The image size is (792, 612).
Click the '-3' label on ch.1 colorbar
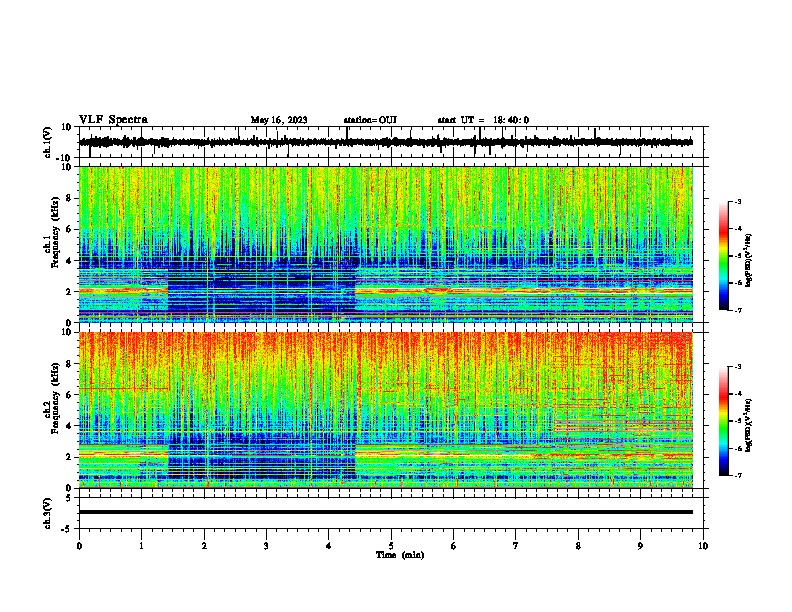pyautogui.click(x=737, y=201)
